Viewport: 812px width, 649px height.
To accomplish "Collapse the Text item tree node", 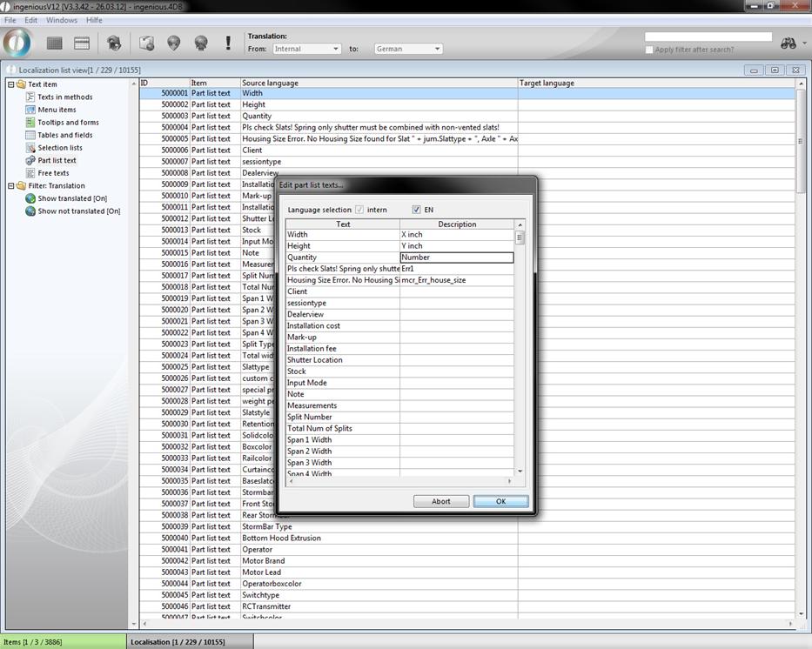I will [x=10, y=84].
